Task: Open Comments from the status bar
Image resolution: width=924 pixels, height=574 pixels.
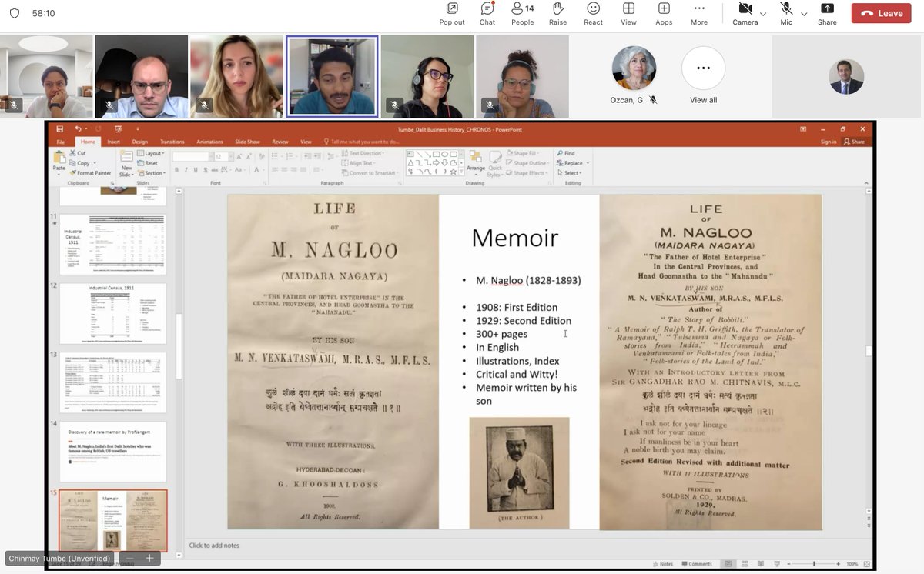Action: click(x=697, y=564)
